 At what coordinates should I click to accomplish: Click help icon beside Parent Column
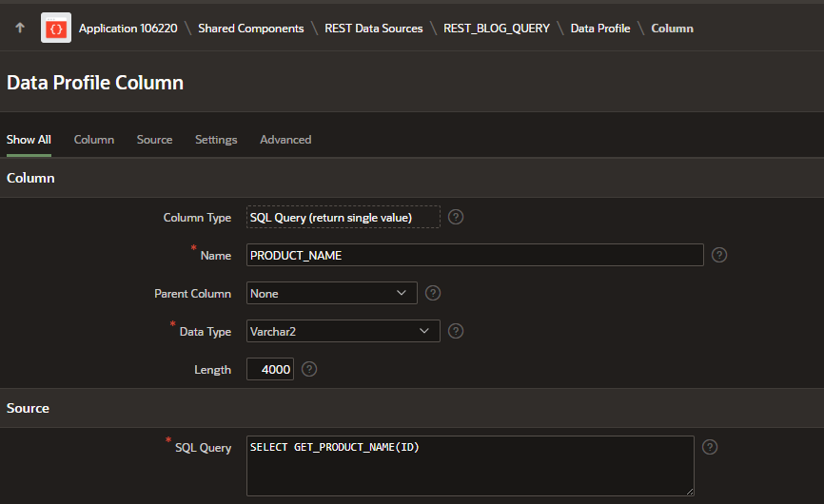click(433, 293)
